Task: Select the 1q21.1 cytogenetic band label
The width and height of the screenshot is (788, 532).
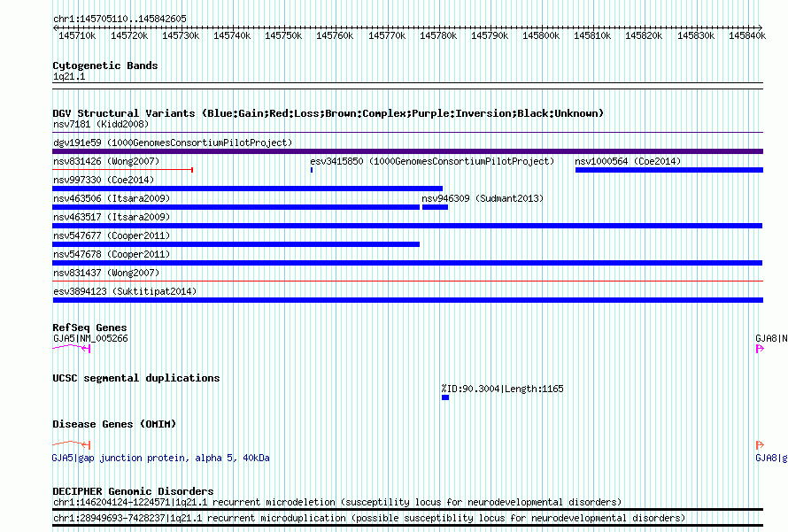Action: pos(69,76)
